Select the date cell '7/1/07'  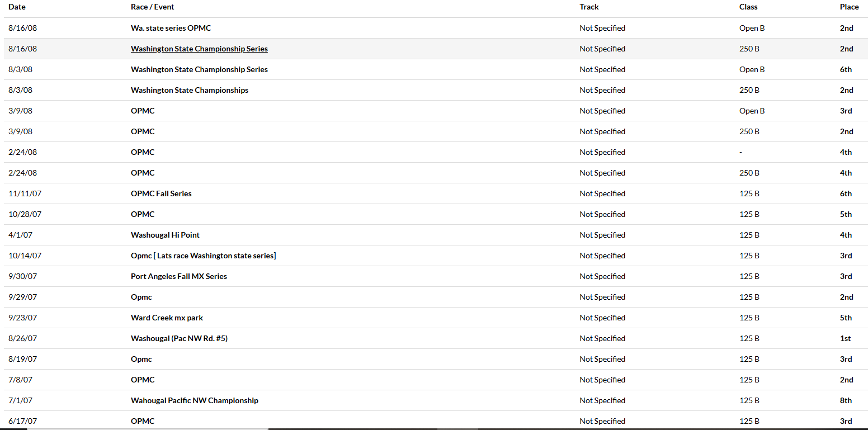pos(20,400)
